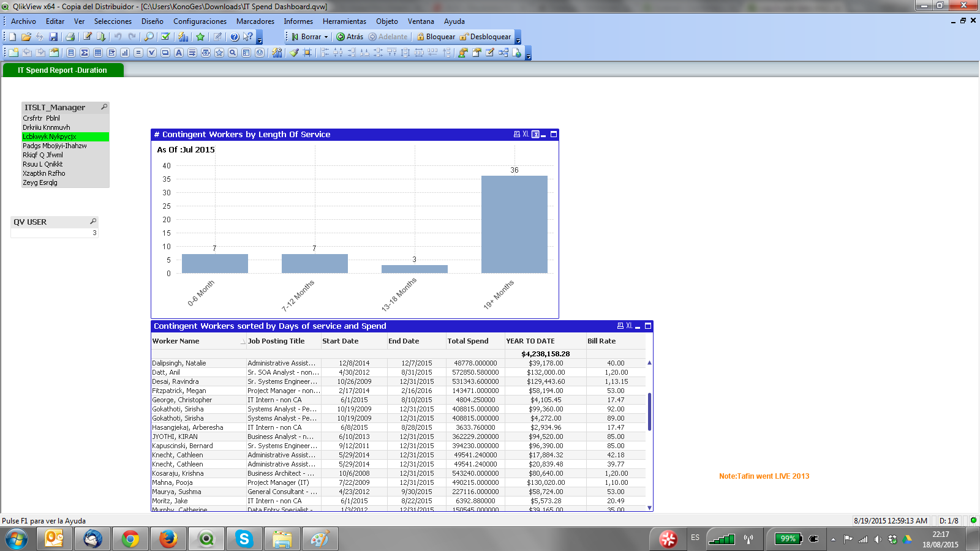Click the table scroll-down arrow
This screenshot has height=551, width=980.
(x=649, y=508)
